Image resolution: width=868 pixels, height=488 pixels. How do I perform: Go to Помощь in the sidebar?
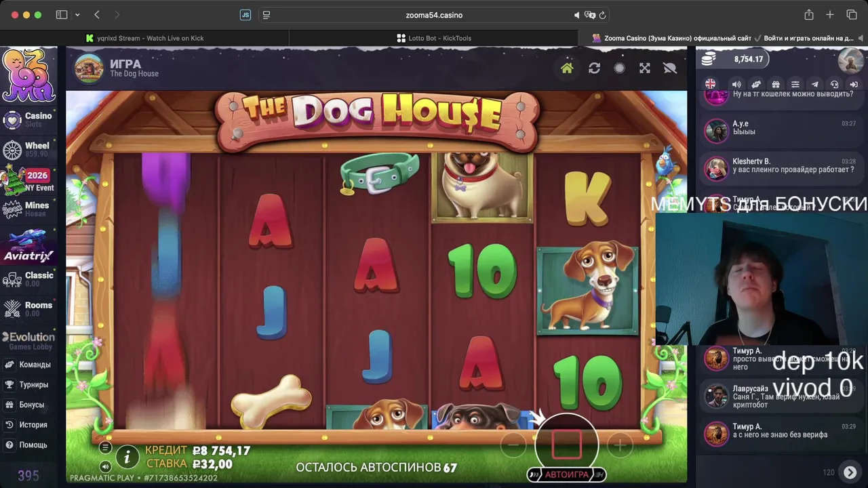click(x=28, y=445)
